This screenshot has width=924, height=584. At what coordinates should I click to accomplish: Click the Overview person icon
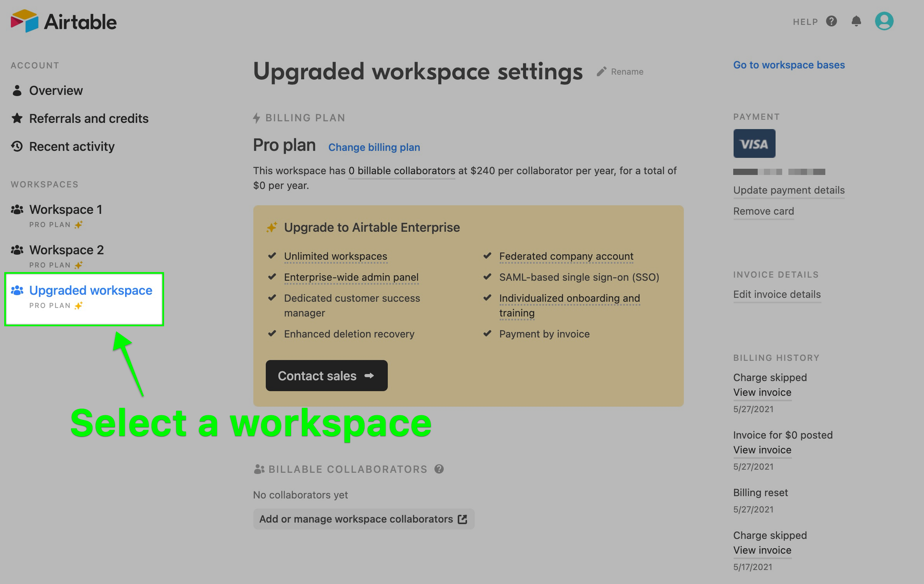point(17,90)
